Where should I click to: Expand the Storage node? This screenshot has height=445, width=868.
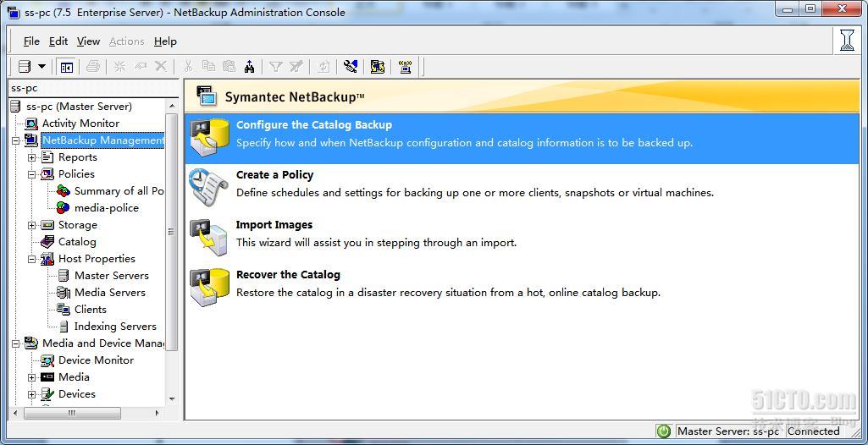pos(31,225)
